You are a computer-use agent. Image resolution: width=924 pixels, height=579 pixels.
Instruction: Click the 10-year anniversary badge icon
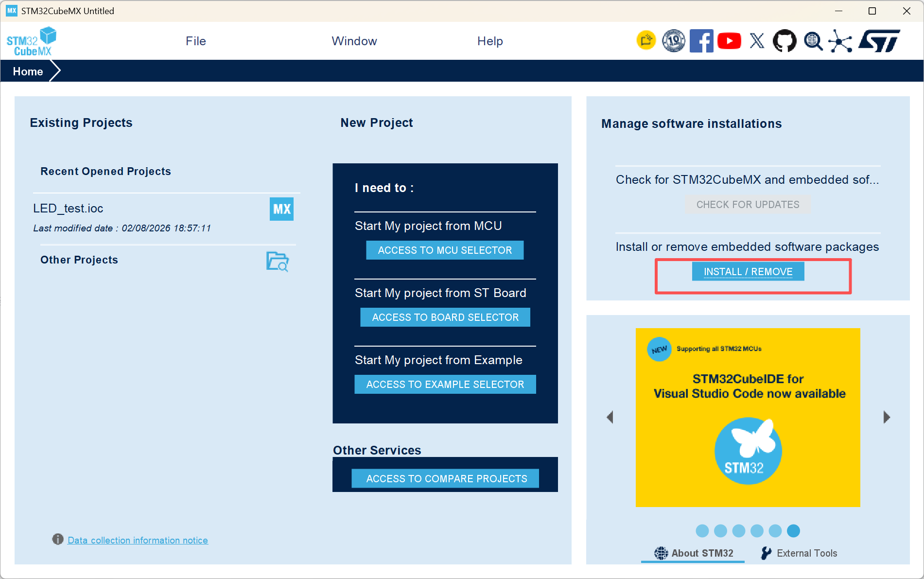[674, 41]
